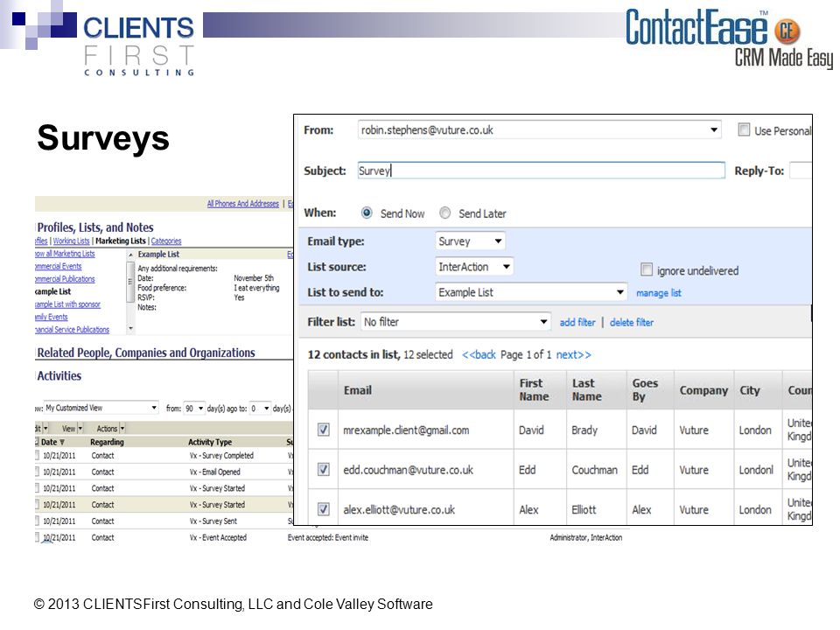Viewport: 840px width, 630px height.
Task: Click the Londonl city cell
Action: tap(756, 470)
